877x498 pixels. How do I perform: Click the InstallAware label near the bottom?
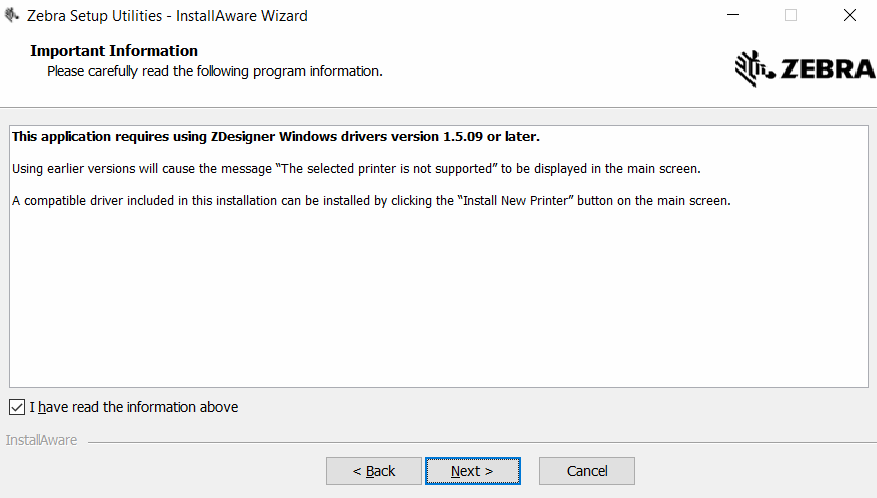click(41, 440)
